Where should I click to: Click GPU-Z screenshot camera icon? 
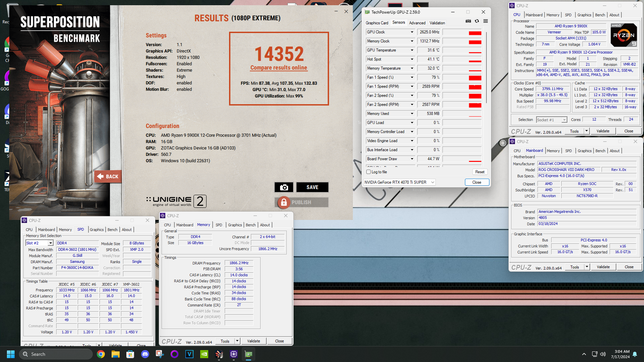click(468, 21)
